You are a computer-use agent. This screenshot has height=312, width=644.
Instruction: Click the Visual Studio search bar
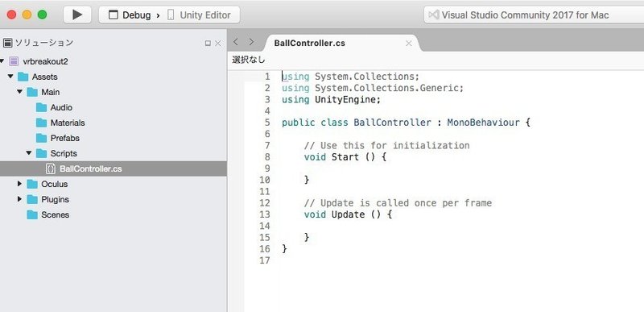(534, 15)
